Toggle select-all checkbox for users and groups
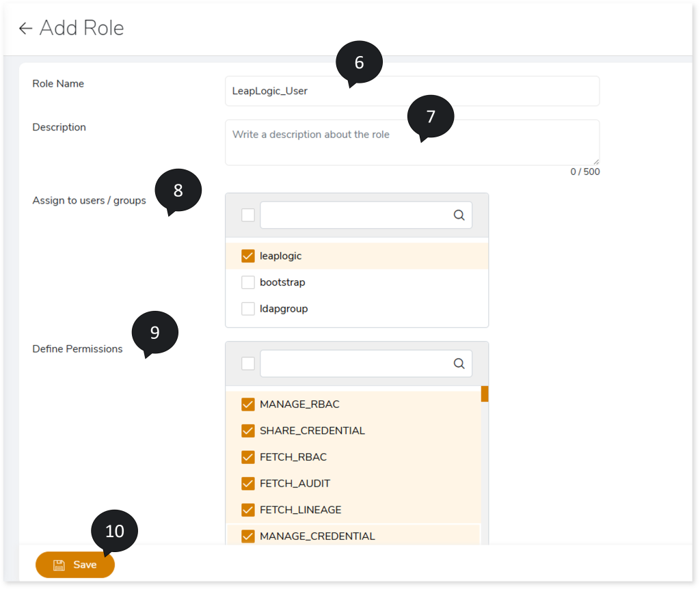 247,215
